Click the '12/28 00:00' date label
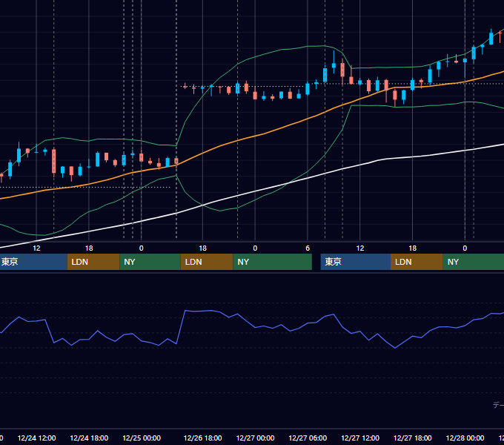The image size is (504, 445). 465,438
